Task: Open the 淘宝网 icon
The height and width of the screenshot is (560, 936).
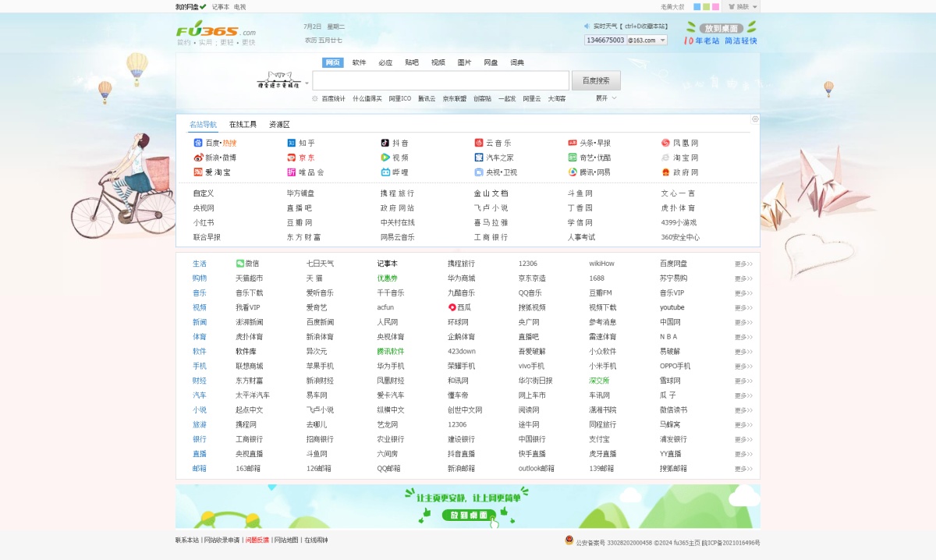Action: tap(666, 158)
